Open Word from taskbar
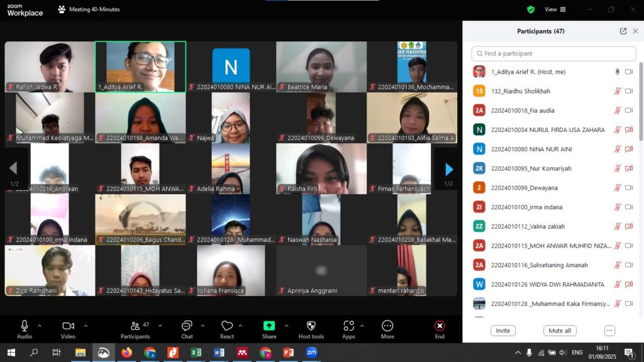 click(x=219, y=353)
